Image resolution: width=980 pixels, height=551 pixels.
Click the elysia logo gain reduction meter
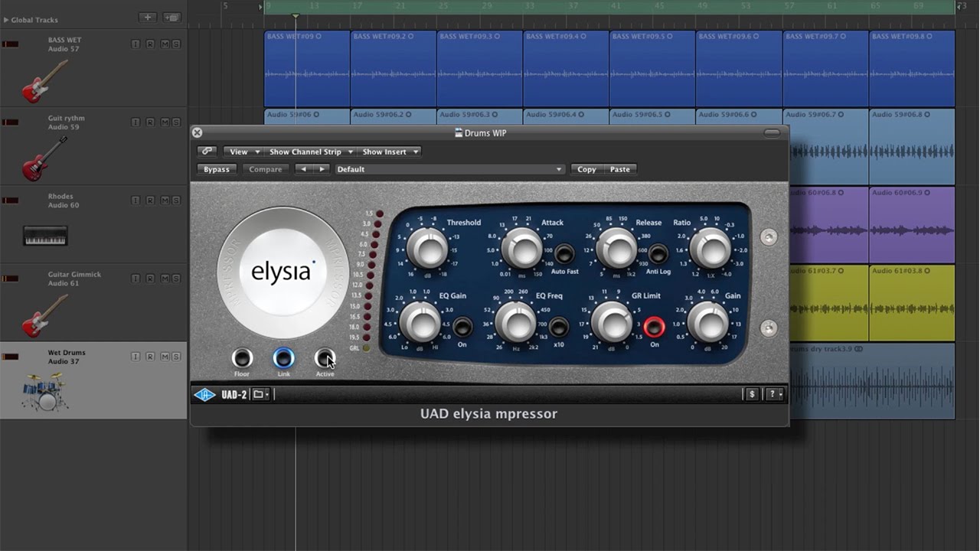click(283, 272)
